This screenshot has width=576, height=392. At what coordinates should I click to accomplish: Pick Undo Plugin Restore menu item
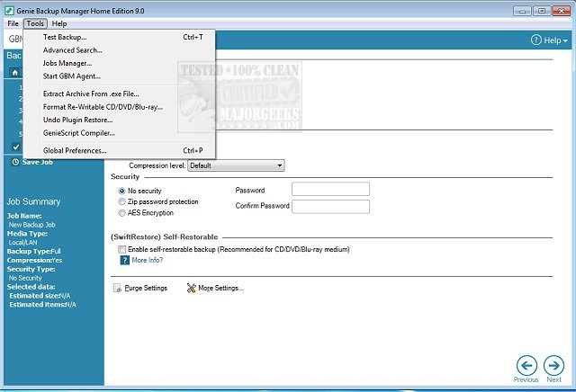[x=120, y=120]
